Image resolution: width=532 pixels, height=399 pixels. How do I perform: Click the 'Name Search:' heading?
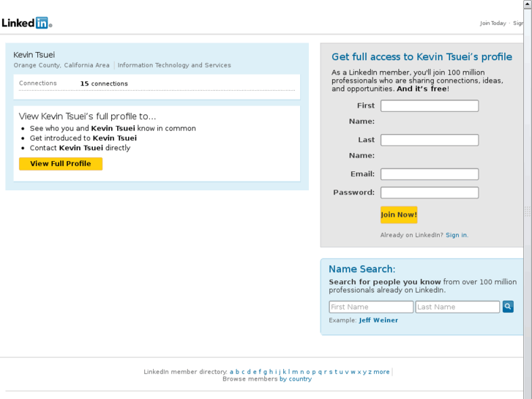pos(362,269)
